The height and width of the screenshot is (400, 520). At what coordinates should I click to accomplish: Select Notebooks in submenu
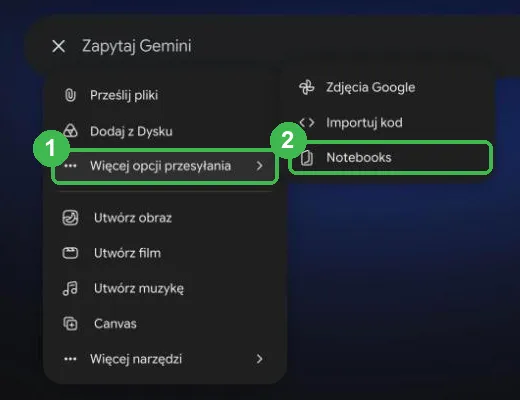tap(390, 158)
